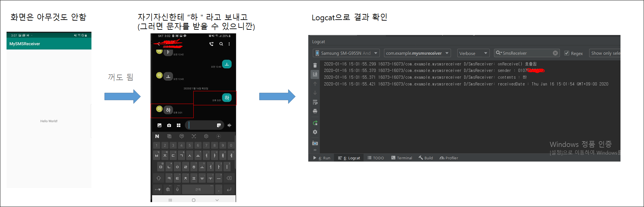This screenshot has width=644, height=207.
Task: Tap the keyboard shift key
Action: pyautogui.click(x=159, y=178)
